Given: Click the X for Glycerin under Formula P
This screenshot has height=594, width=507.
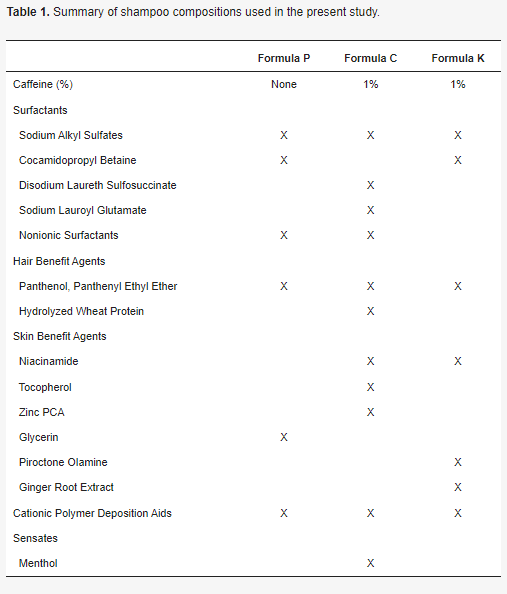Looking at the screenshot, I should click(284, 437).
